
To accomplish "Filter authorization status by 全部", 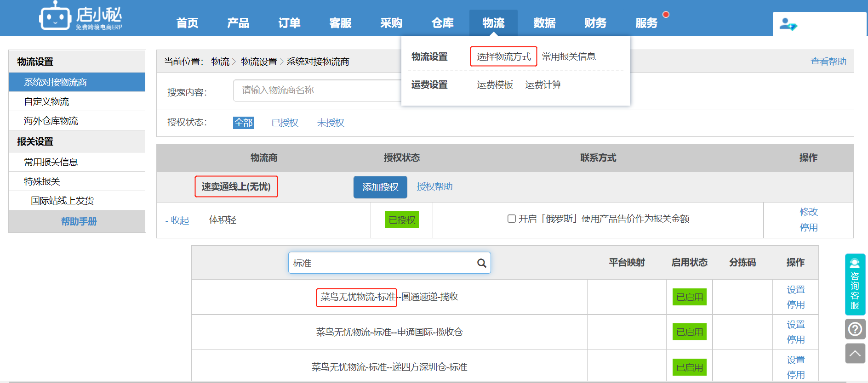I will pyautogui.click(x=243, y=123).
